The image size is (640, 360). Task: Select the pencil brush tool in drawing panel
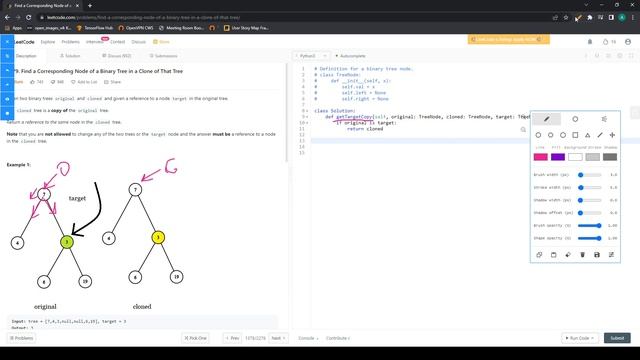[546, 119]
